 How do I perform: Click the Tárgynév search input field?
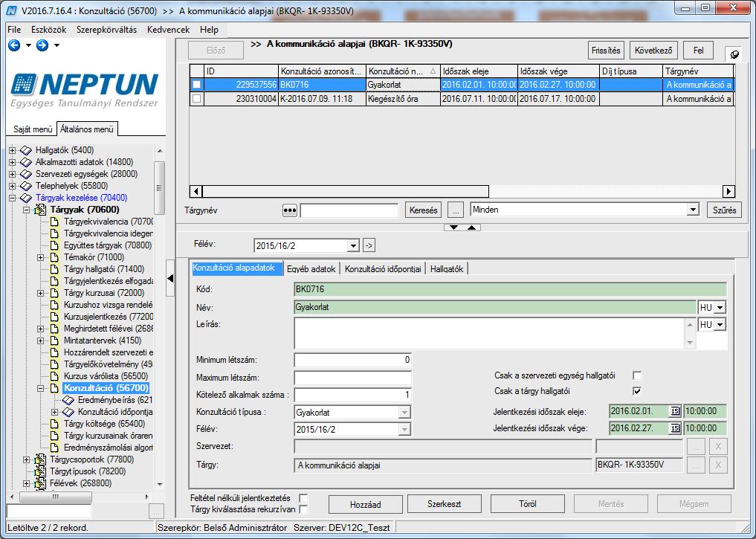click(349, 210)
